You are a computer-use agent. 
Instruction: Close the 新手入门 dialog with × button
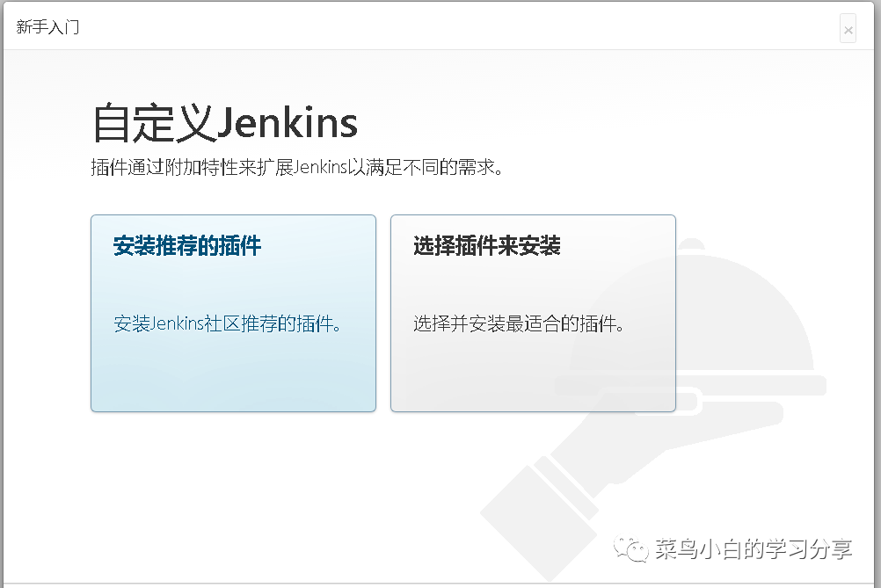tap(848, 29)
